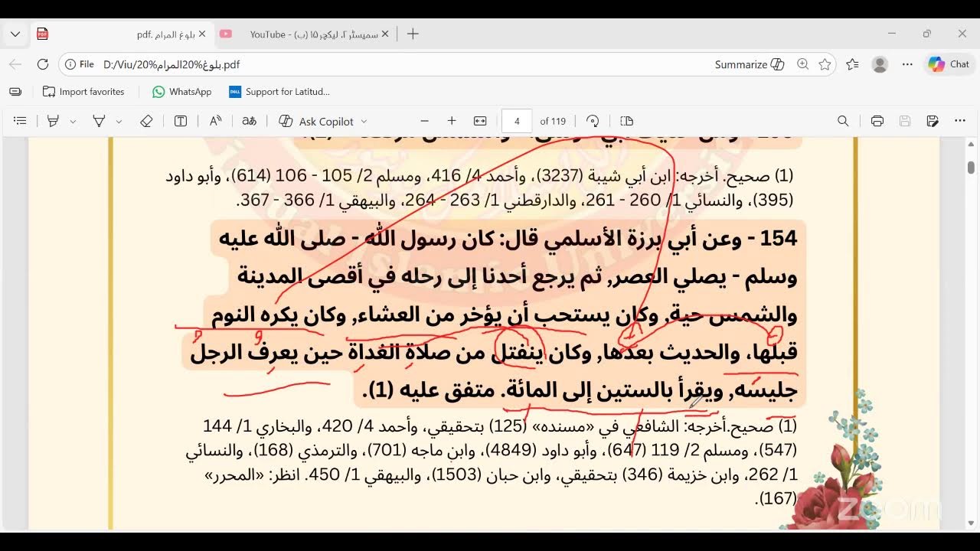Click Ask Copilot in PDF toolbar
Image resolution: width=980 pixels, height=551 pixels.
316,121
